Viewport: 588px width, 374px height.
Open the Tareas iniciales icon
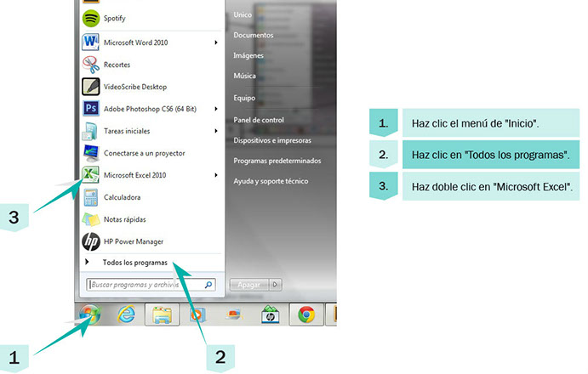[x=91, y=131]
